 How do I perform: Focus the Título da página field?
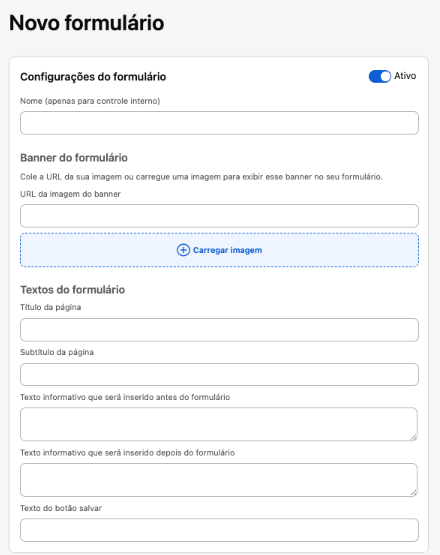coord(219,330)
